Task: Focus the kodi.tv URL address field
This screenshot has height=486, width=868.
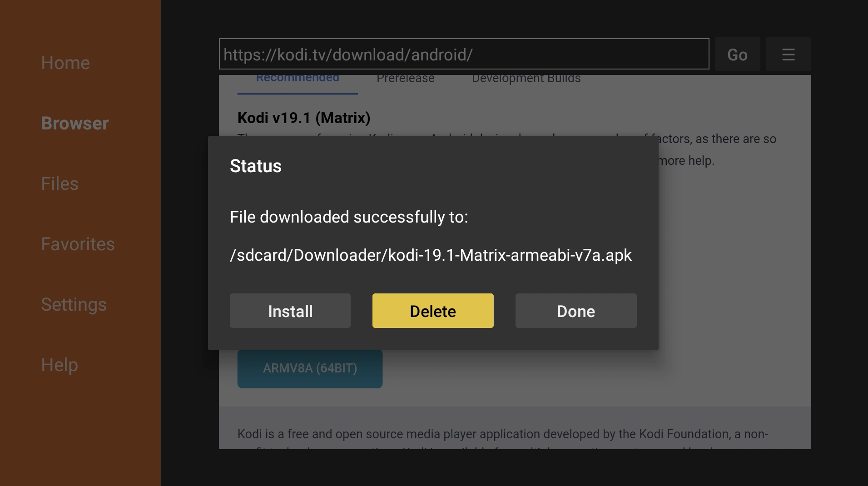Action: [464, 54]
